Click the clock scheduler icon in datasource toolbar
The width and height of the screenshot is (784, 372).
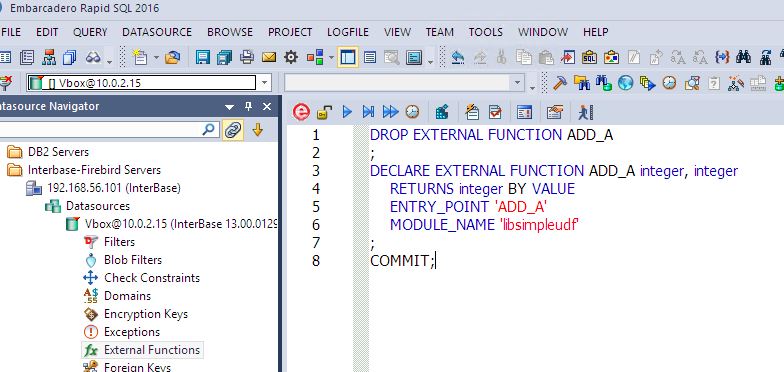click(x=670, y=82)
